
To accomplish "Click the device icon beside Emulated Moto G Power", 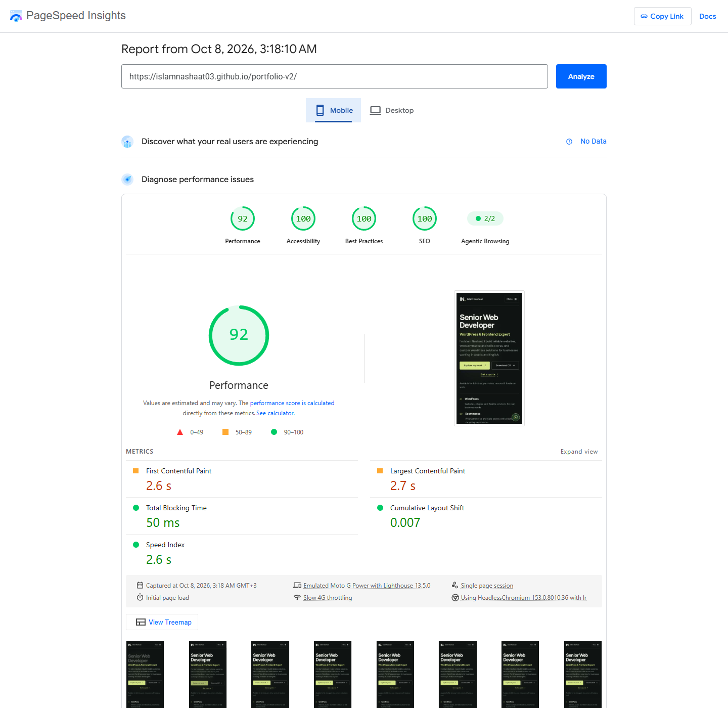I will point(297,585).
